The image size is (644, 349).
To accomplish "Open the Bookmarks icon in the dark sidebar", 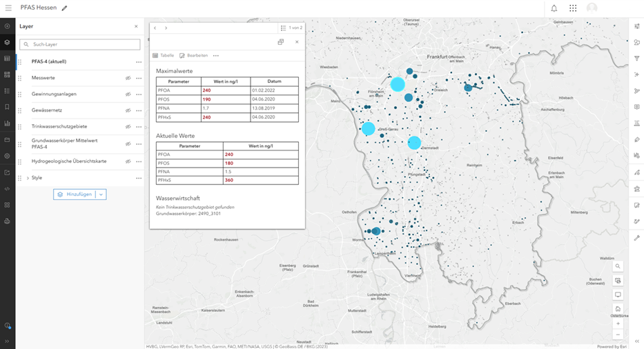I will click(7, 107).
